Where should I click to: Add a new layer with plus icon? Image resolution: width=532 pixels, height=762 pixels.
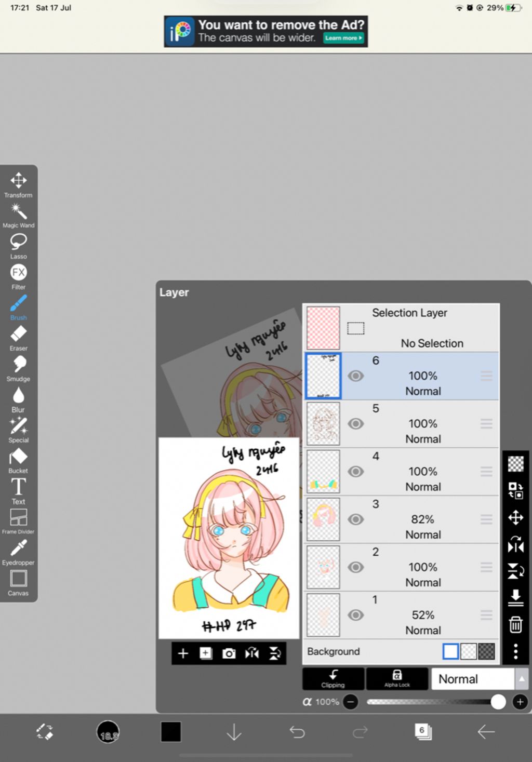[x=183, y=653]
